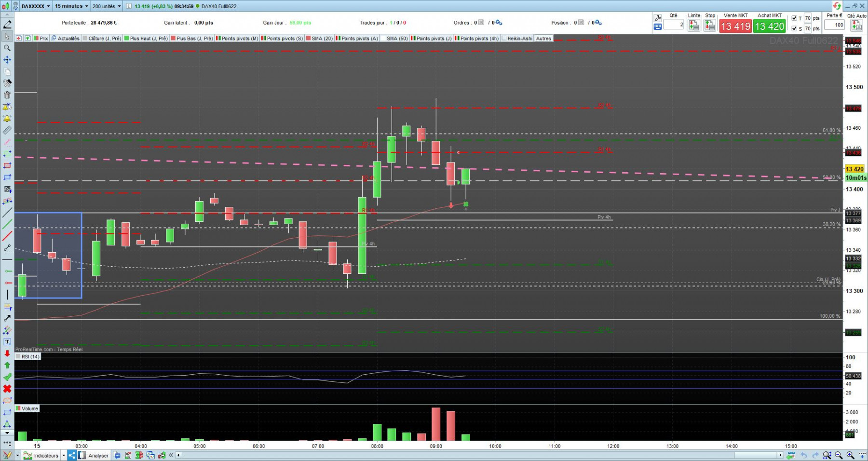The image size is (868, 461).
Task: Choose the ruler measurement tool
Action: pyautogui.click(x=7, y=130)
